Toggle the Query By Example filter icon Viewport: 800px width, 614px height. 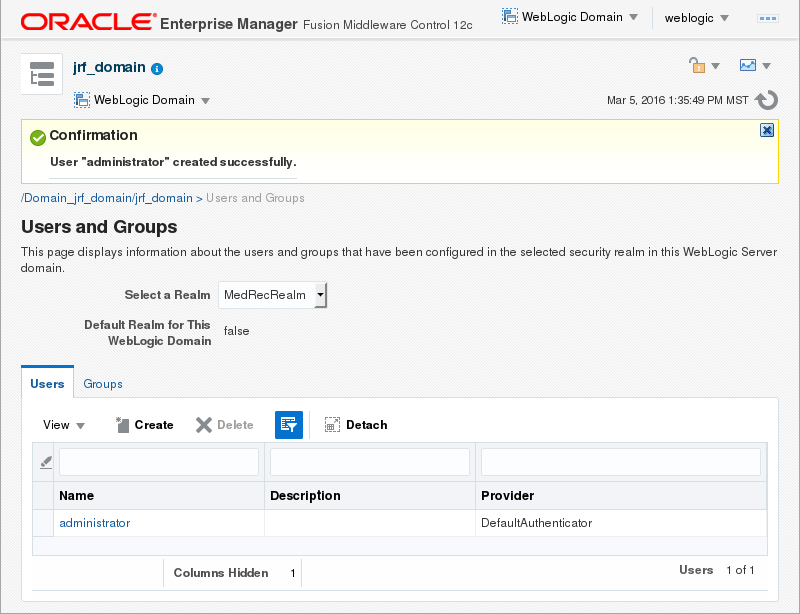pos(289,425)
